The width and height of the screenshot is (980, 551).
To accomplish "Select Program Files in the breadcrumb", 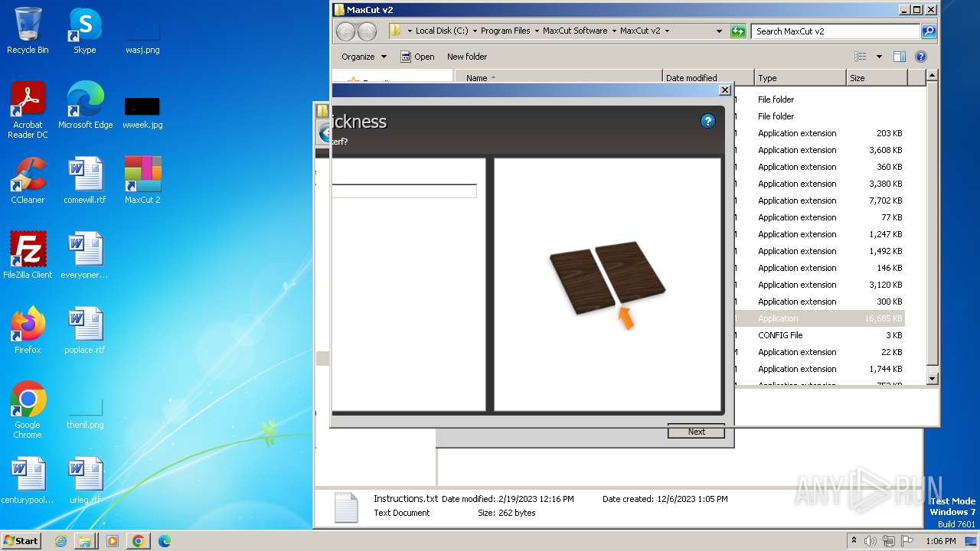I will click(x=505, y=31).
